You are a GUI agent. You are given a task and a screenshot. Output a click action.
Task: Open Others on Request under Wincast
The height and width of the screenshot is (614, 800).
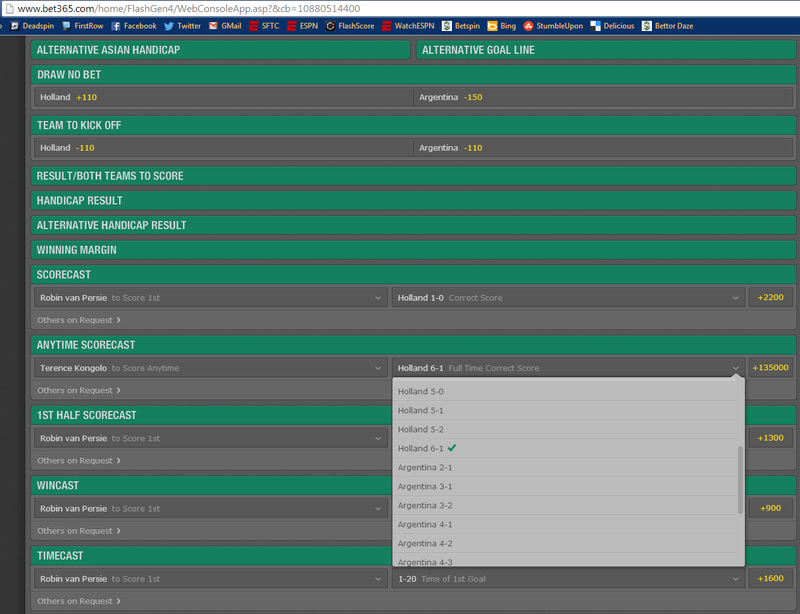click(79, 531)
